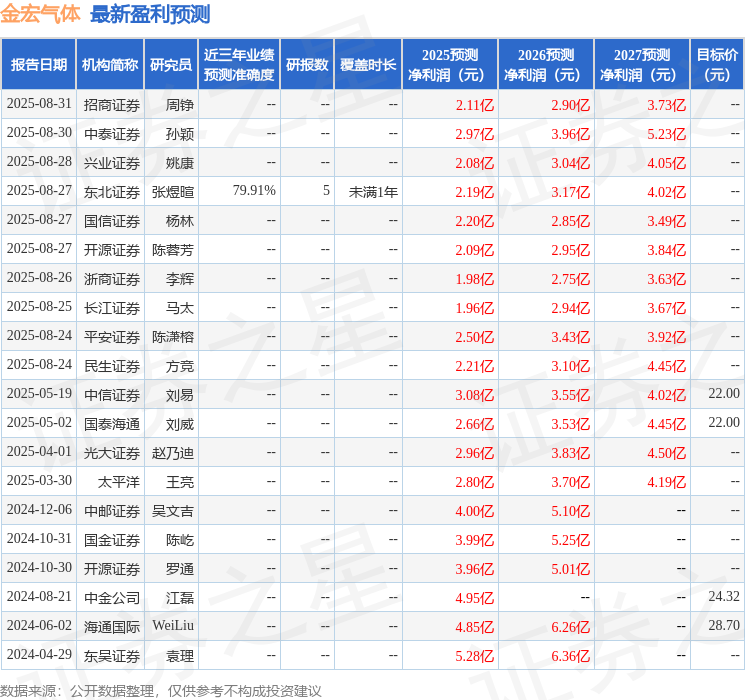
Task: Click report date 2025-08-26
Action: (39, 278)
